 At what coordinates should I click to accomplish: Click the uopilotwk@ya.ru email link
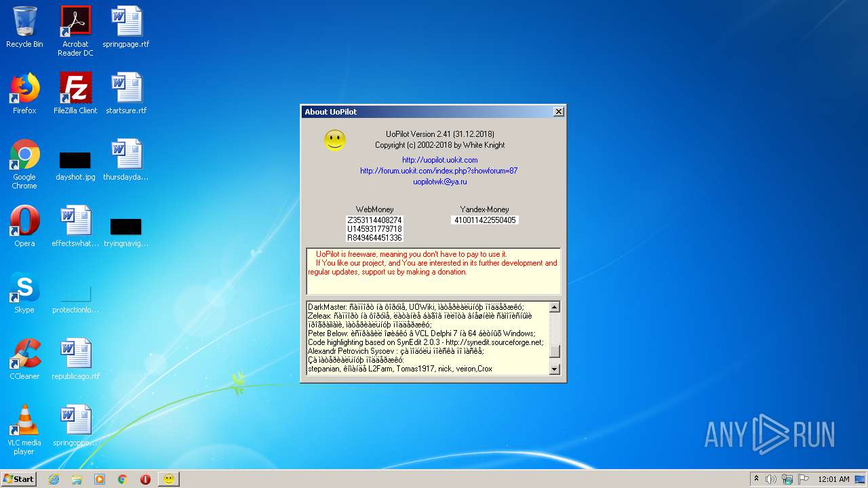(x=439, y=182)
